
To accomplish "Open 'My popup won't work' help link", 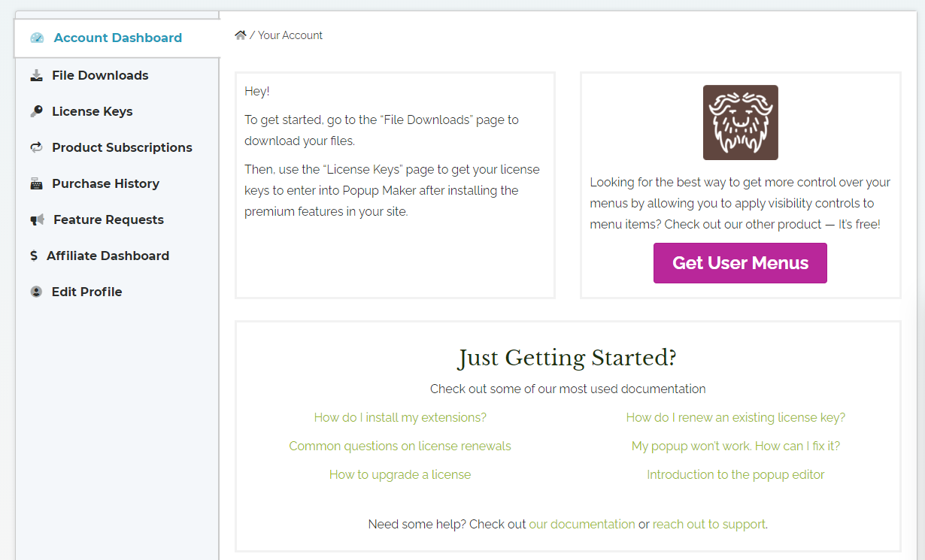I will point(735,446).
